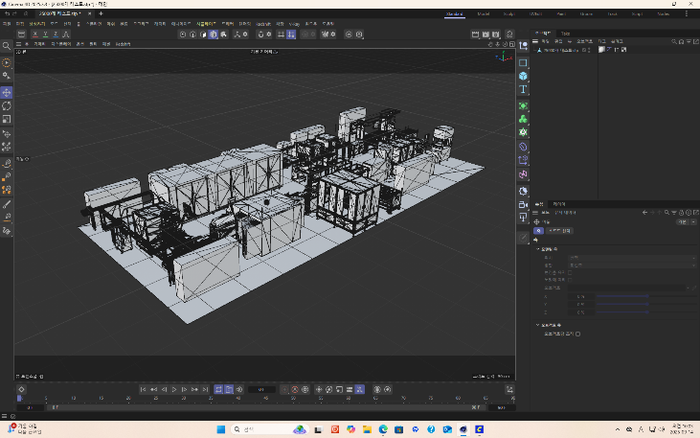Select the Move tool in left toolbar
The width and height of the screenshot is (700, 438).
coord(7,92)
